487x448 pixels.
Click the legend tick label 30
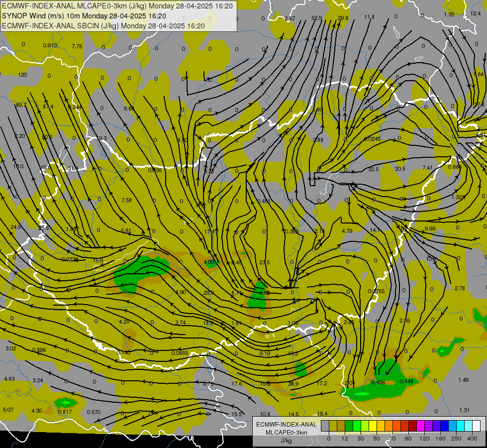(360, 439)
